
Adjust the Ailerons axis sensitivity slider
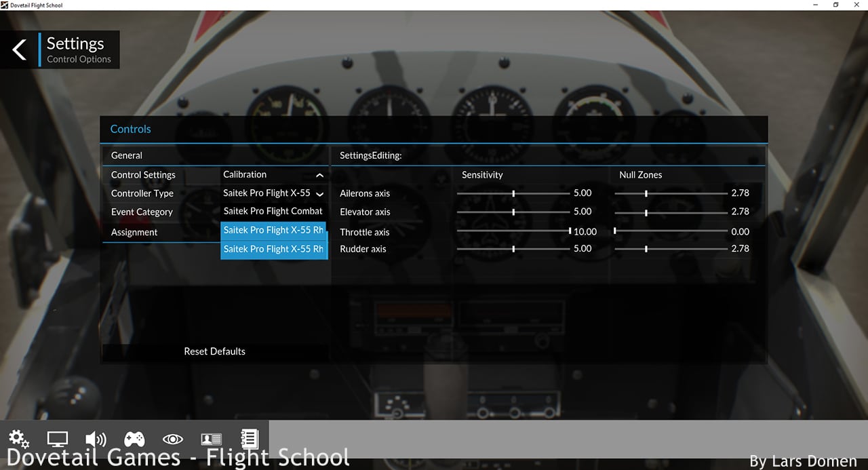[513, 193]
